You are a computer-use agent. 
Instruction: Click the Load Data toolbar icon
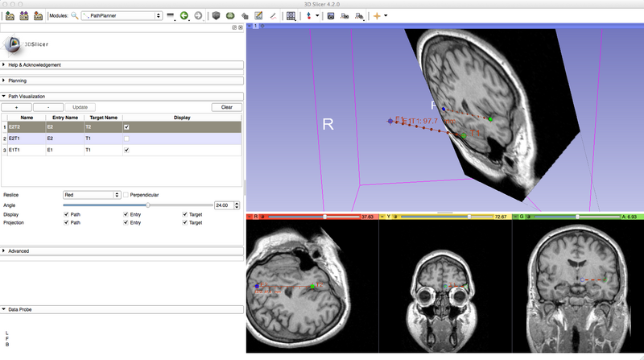click(x=10, y=15)
